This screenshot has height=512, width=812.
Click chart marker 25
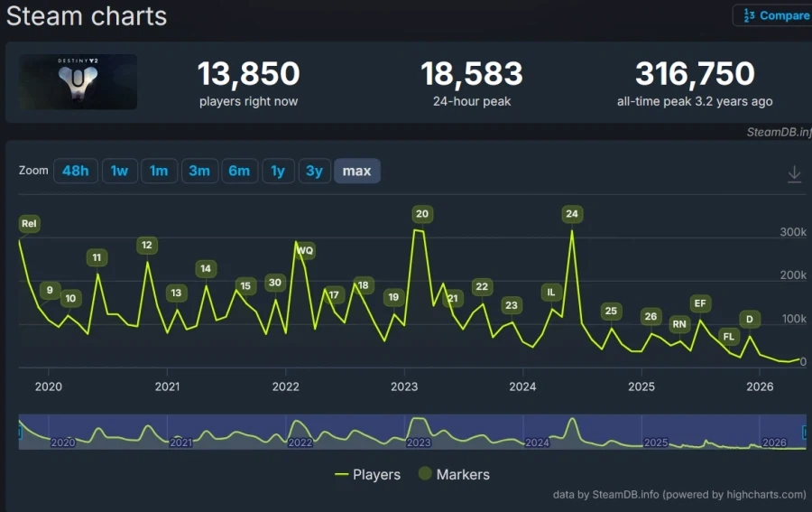click(611, 311)
